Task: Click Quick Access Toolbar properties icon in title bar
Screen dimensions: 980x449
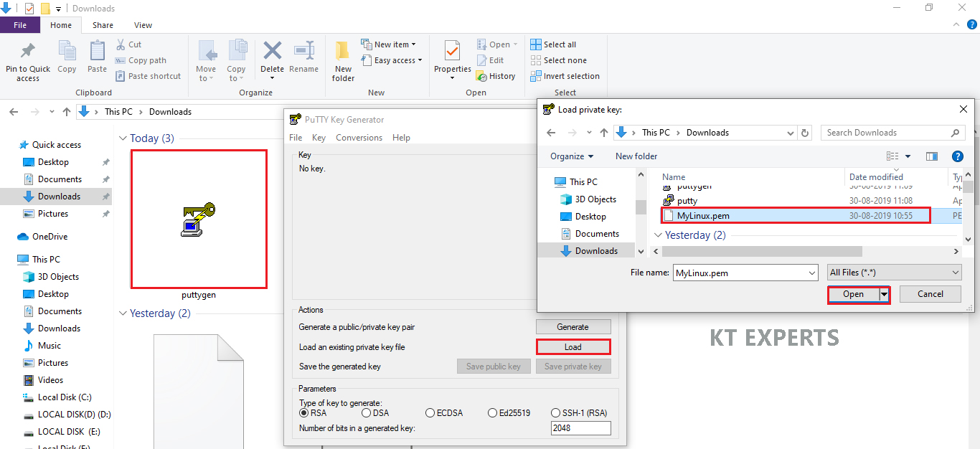Action: click(x=29, y=9)
